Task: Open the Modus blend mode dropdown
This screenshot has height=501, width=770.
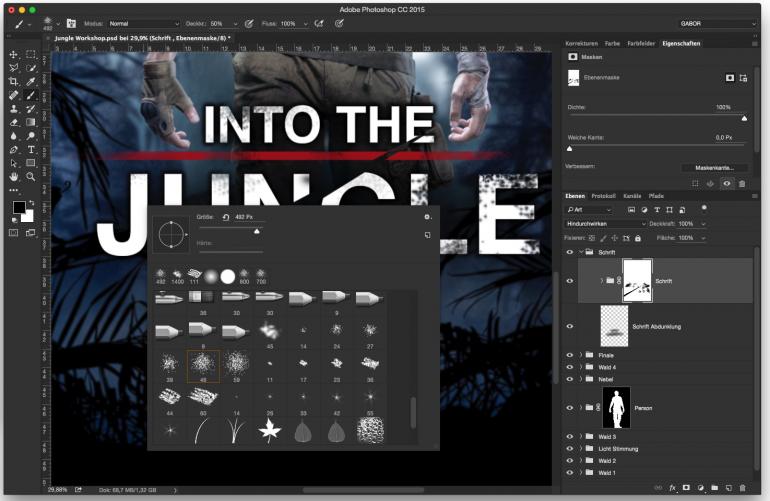Action: (143, 24)
